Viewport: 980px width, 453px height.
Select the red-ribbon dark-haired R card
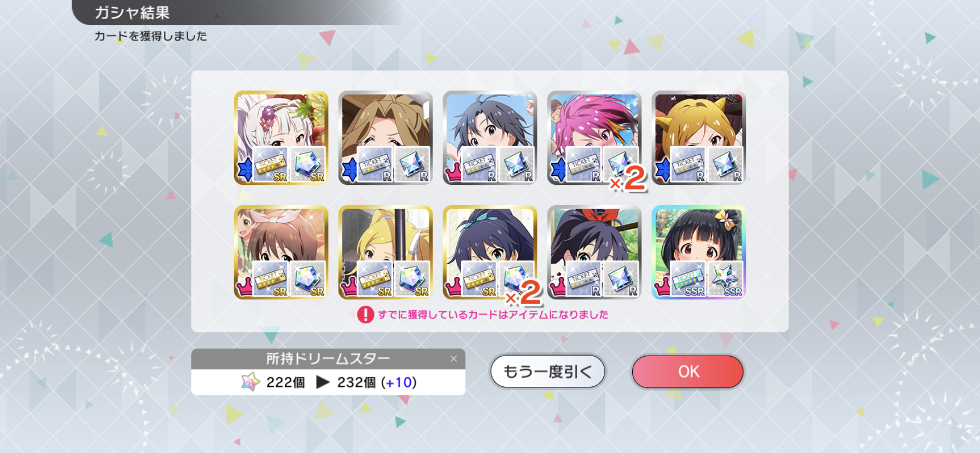point(594,252)
